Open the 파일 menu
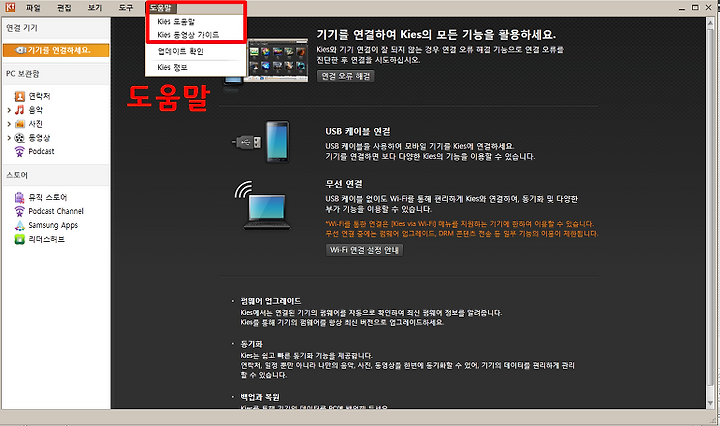Image resolution: width=720 pixels, height=426 pixels. point(33,8)
